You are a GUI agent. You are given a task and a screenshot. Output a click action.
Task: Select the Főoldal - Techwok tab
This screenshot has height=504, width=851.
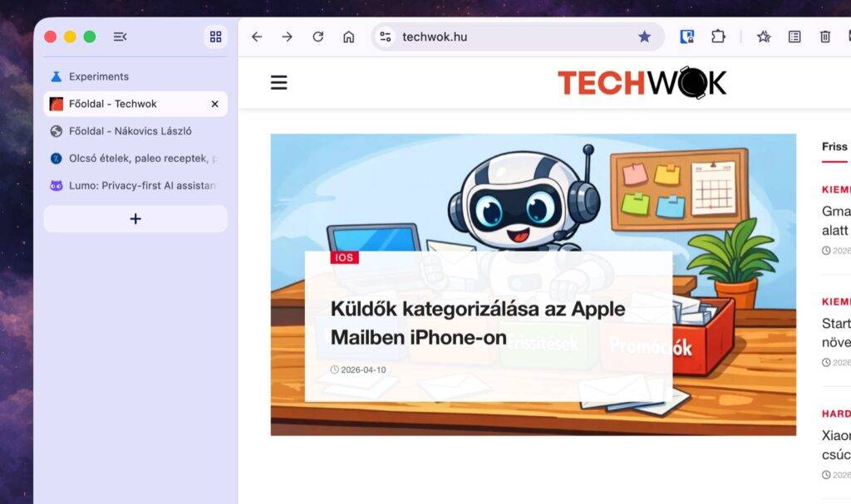pos(135,104)
